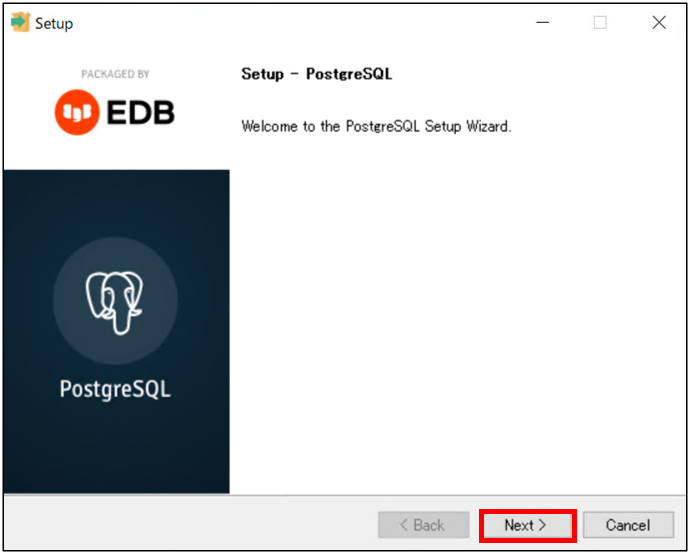Close the Setup window
Image resolution: width=691 pixels, height=555 pixels.
click(x=659, y=22)
